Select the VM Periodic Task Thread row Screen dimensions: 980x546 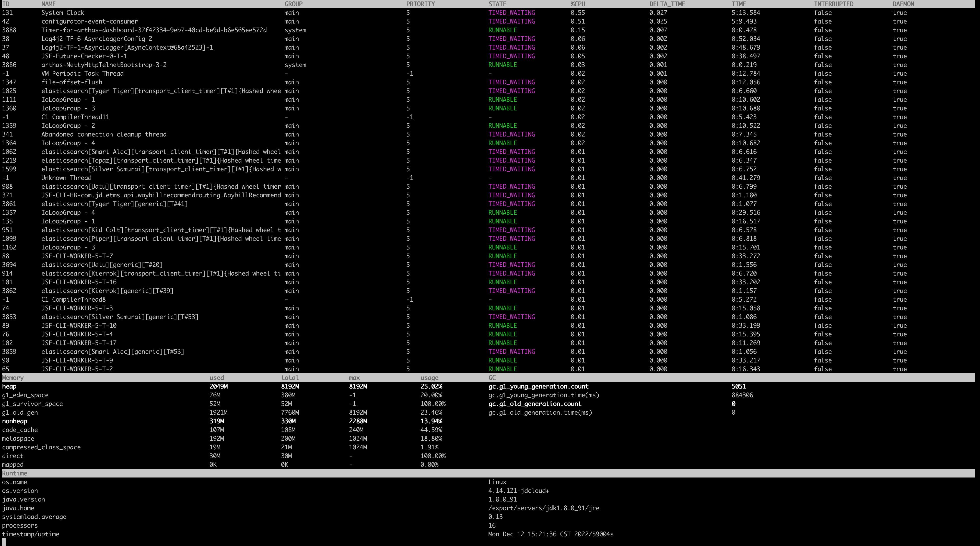coord(490,73)
